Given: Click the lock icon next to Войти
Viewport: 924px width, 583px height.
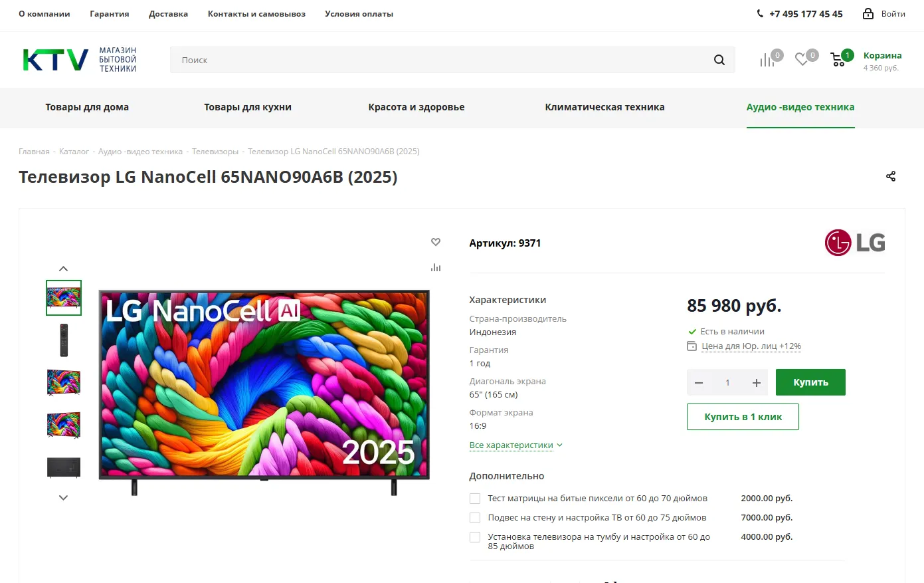Looking at the screenshot, I should point(868,13).
